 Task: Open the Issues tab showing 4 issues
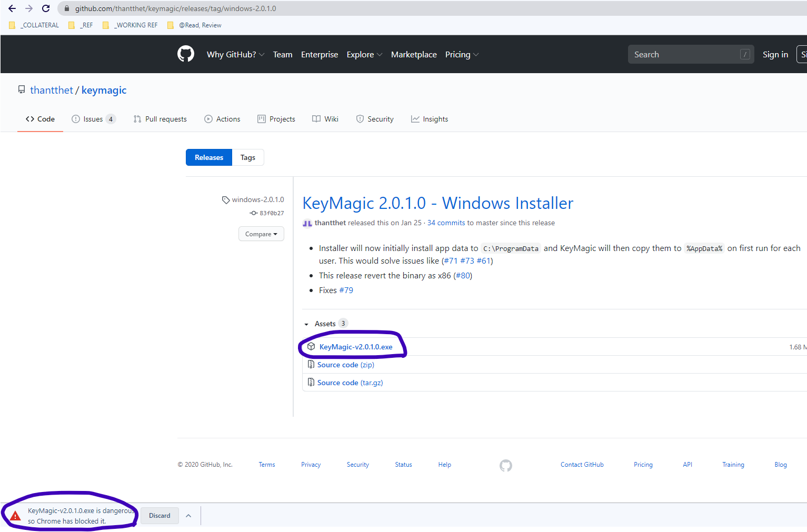tap(93, 119)
